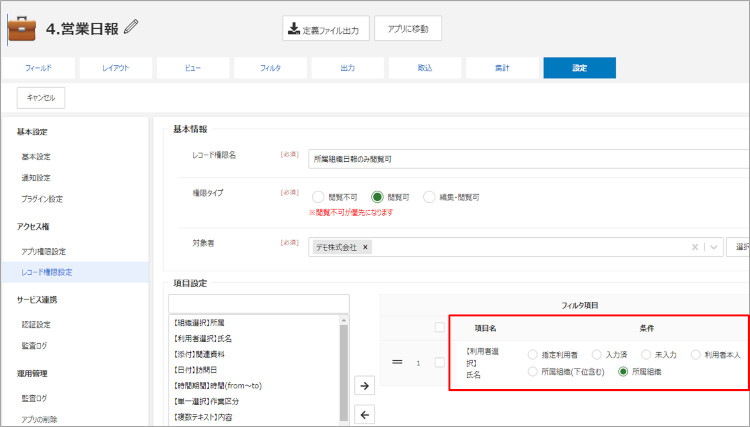This screenshot has width=750, height=427.
Task: Click the search box above the item list
Action: pyautogui.click(x=259, y=304)
